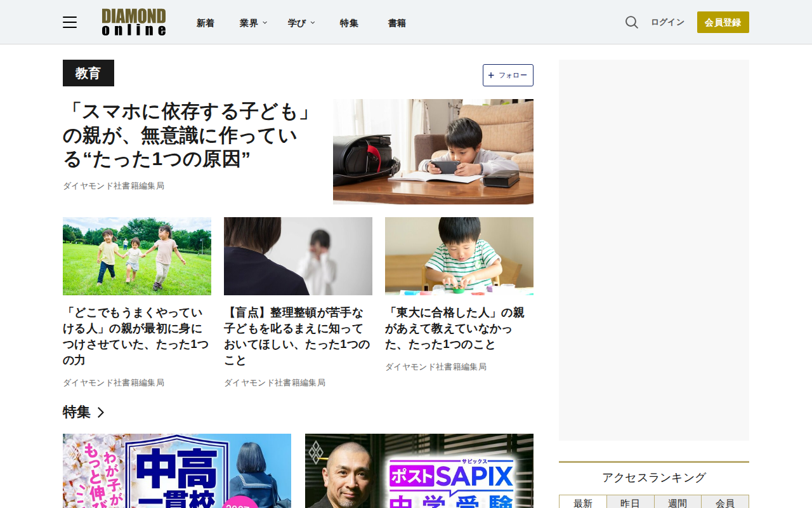Screen dimensions: 812x508
Task: Select the 会員 ranking tab
Action: pyautogui.click(x=725, y=502)
